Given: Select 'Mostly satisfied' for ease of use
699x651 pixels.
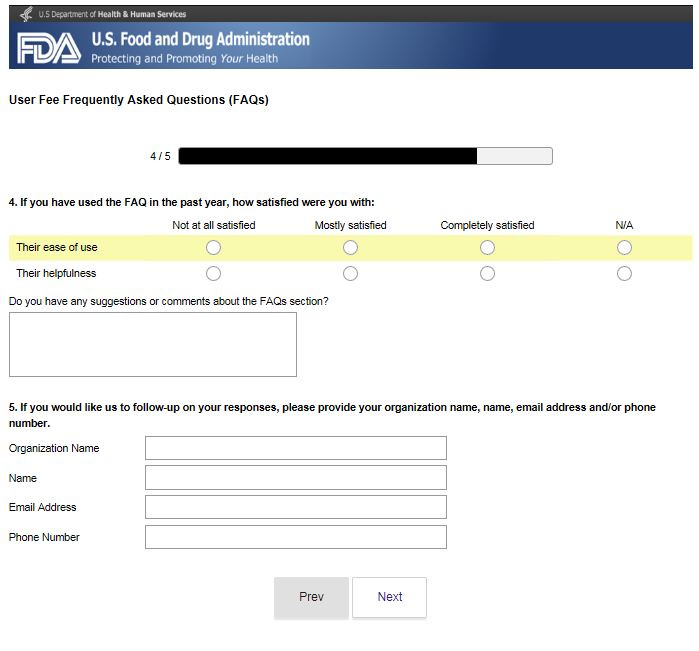Looking at the screenshot, I should [350, 248].
